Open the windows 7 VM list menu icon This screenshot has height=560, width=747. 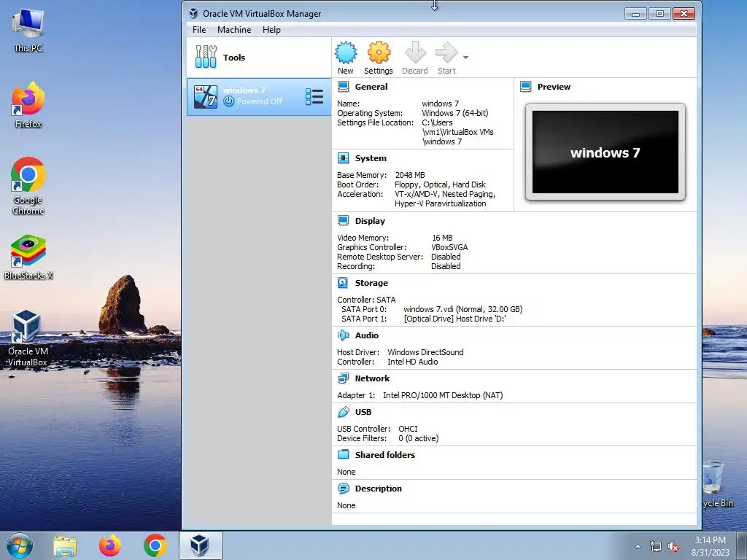(x=314, y=97)
